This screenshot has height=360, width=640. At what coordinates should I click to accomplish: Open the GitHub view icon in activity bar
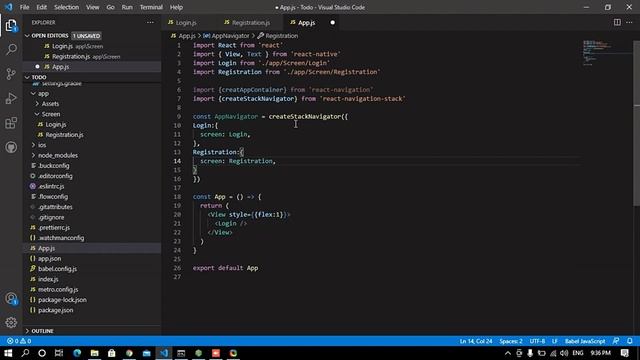tap(11, 147)
